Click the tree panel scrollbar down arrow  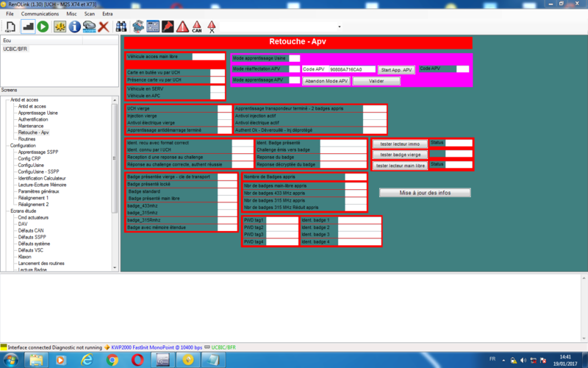point(115,267)
